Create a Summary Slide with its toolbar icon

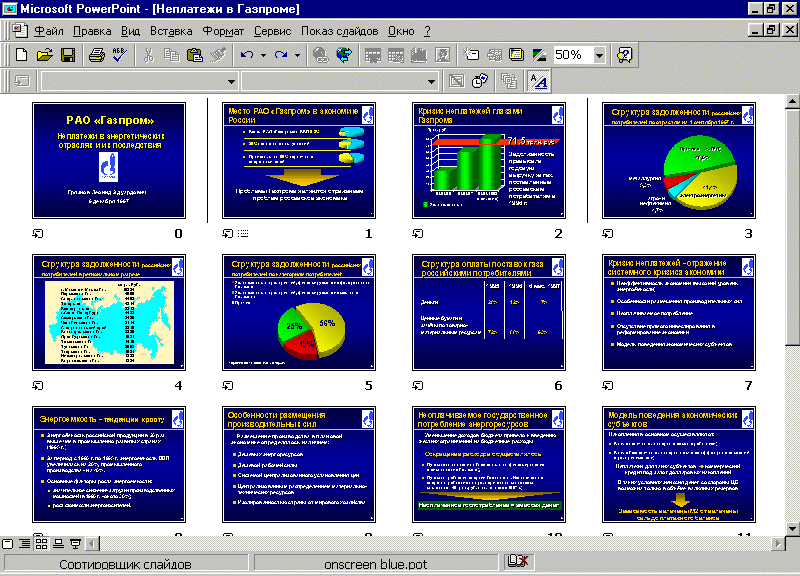coord(508,81)
